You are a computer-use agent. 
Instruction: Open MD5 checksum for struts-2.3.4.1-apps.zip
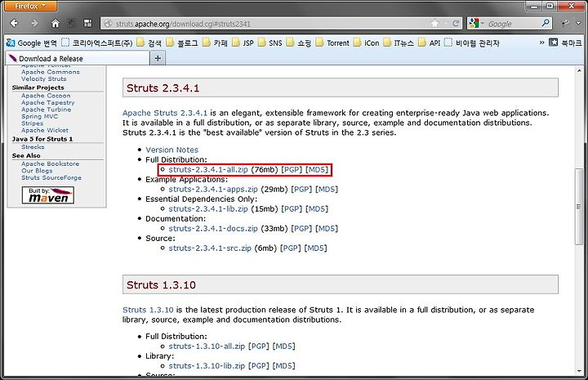click(327, 189)
